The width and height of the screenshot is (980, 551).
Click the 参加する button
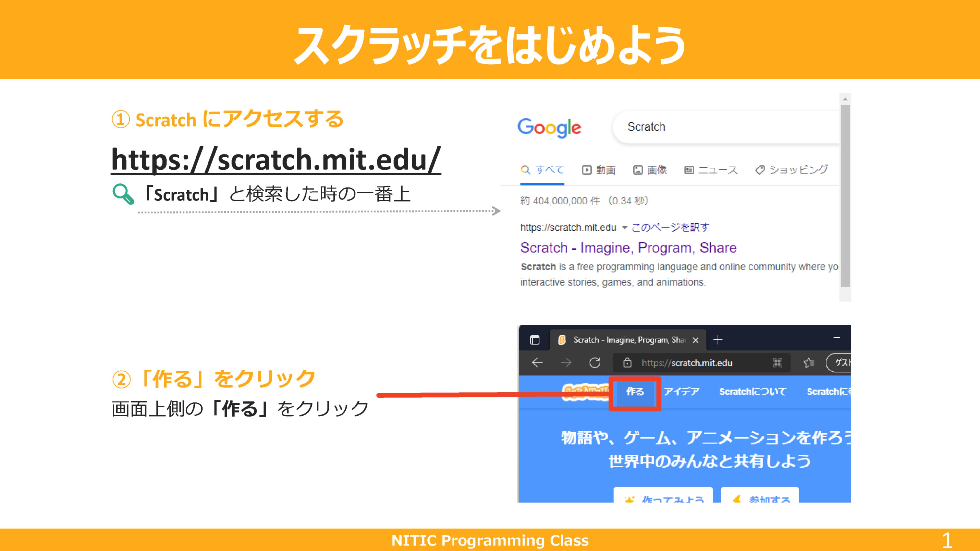tap(760, 495)
